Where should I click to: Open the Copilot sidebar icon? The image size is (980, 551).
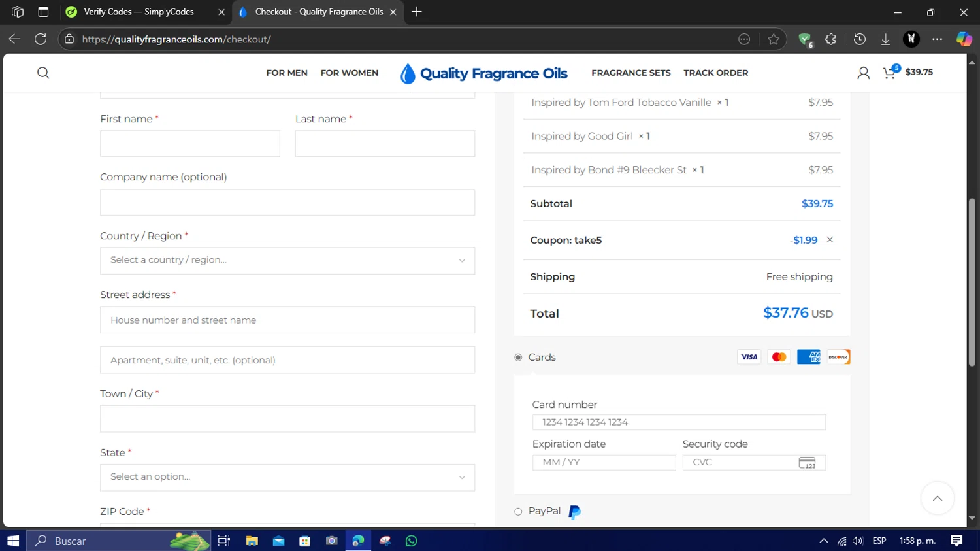pos(964,39)
